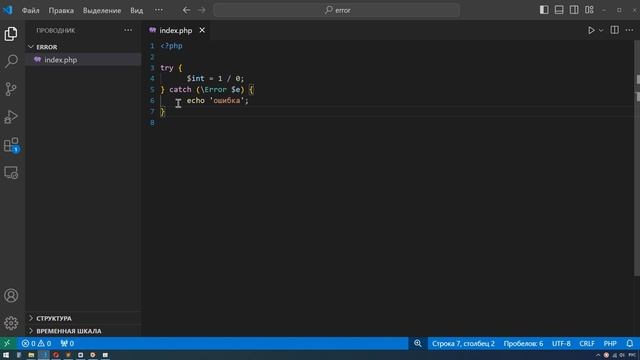The image size is (640, 360).
Task: Click the 'catch' keyword on line 5
Action: pos(180,89)
